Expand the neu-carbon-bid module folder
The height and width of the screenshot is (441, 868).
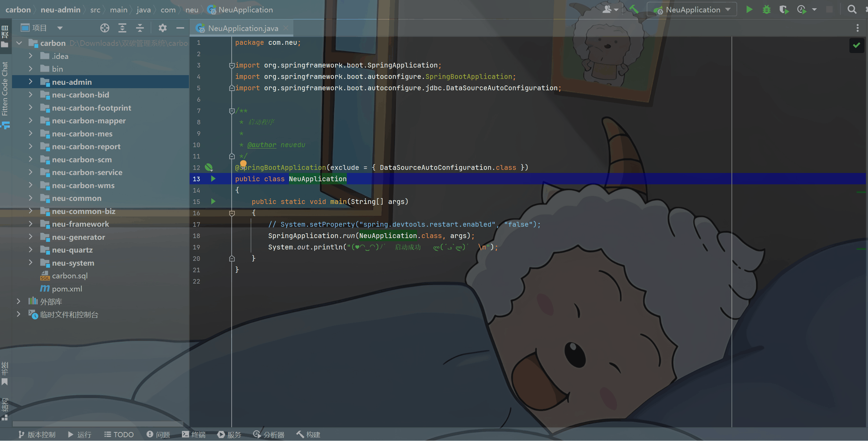click(31, 95)
